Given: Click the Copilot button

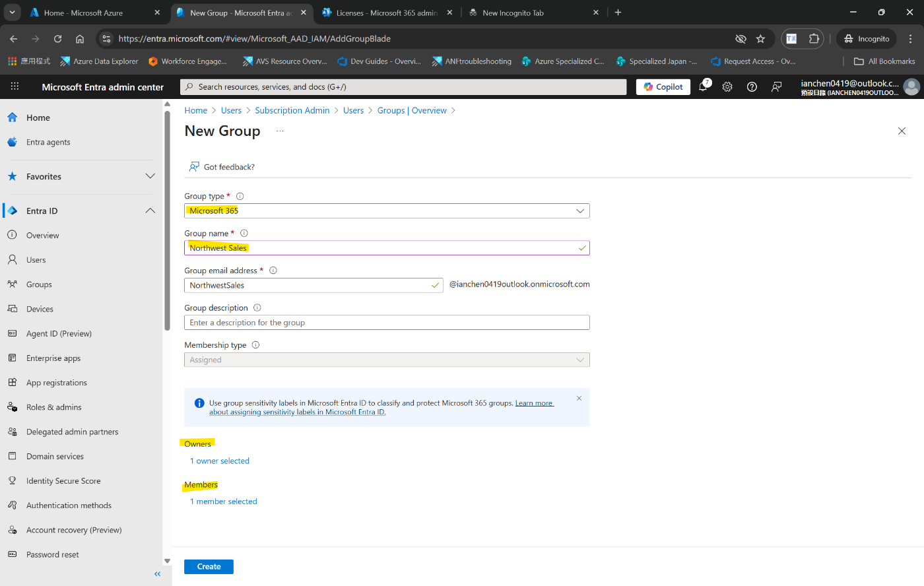Looking at the screenshot, I should click(663, 86).
